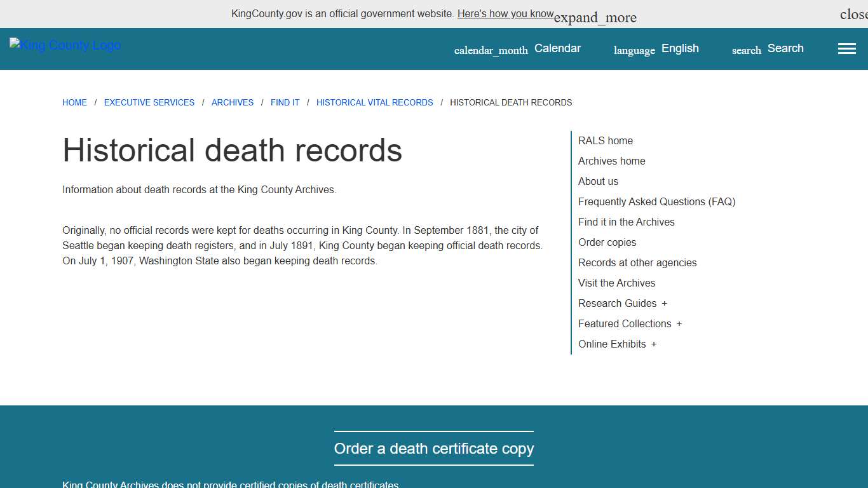Screen dimensions: 868x488
Task: Click the King County logo
Action: pyautogui.click(x=64, y=45)
